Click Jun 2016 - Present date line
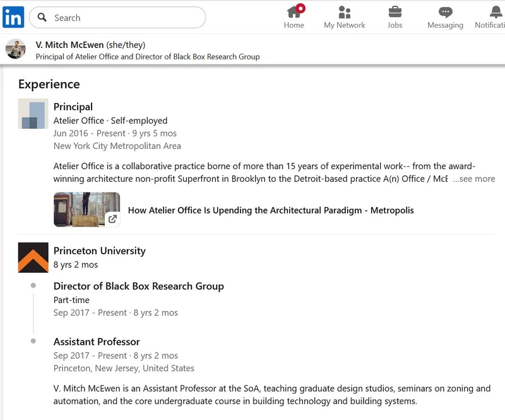 [x=115, y=133]
